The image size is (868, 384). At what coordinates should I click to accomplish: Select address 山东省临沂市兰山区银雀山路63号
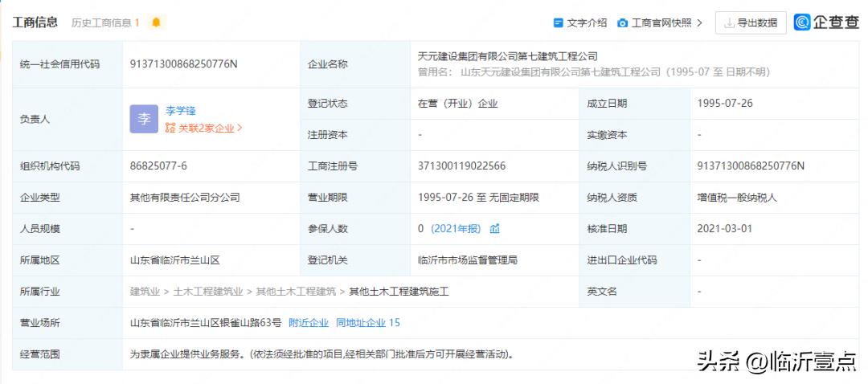(206, 323)
